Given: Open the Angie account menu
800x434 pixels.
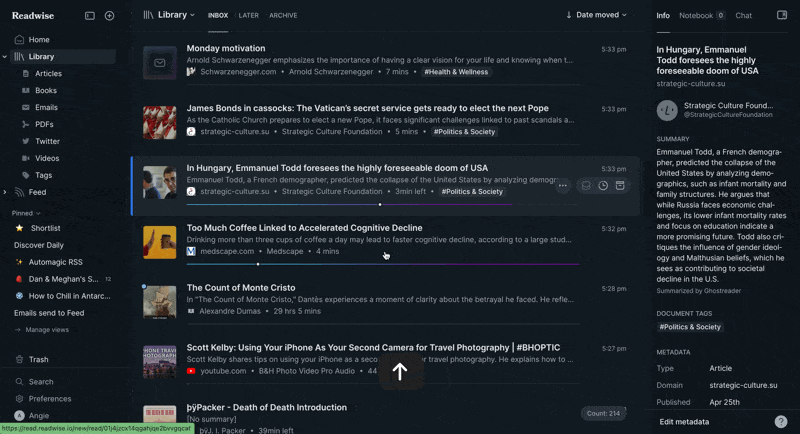Looking at the screenshot, I should pyautogui.click(x=38, y=415).
